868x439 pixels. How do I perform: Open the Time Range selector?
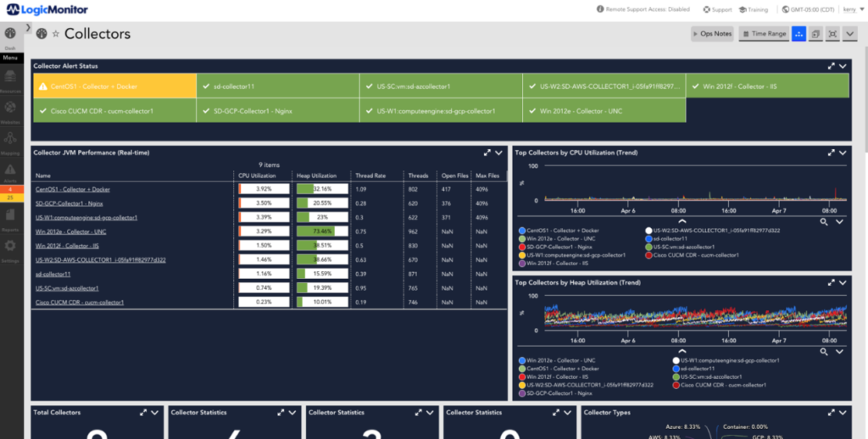pyautogui.click(x=764, y=34)
